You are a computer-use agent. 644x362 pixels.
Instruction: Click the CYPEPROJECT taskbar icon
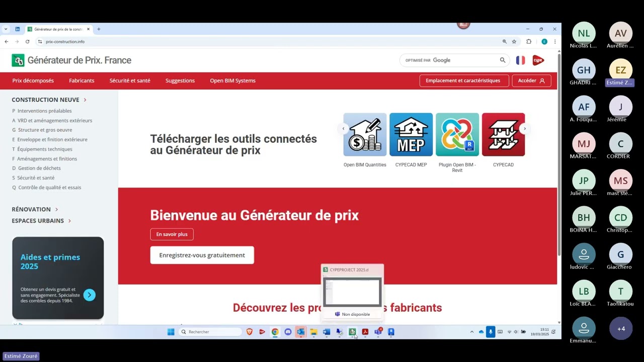(352, 332)
